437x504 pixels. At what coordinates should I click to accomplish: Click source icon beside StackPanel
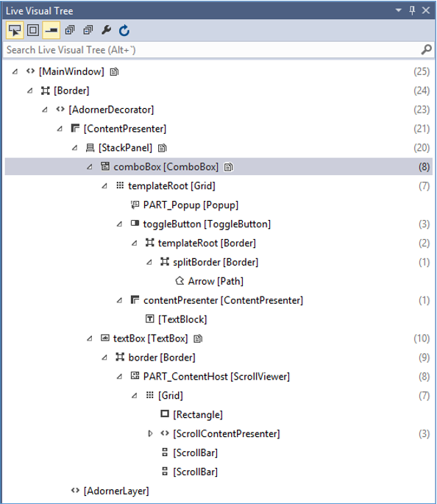(163, 148)
